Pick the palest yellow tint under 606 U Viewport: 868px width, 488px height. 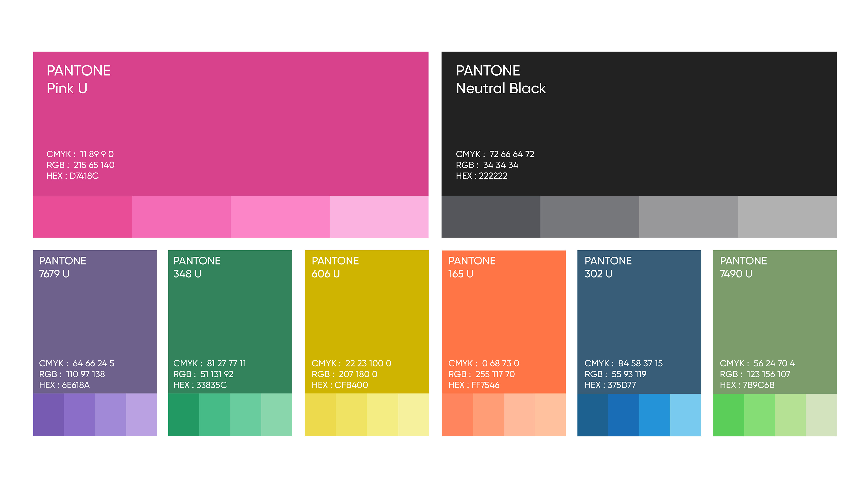(413, 415)
